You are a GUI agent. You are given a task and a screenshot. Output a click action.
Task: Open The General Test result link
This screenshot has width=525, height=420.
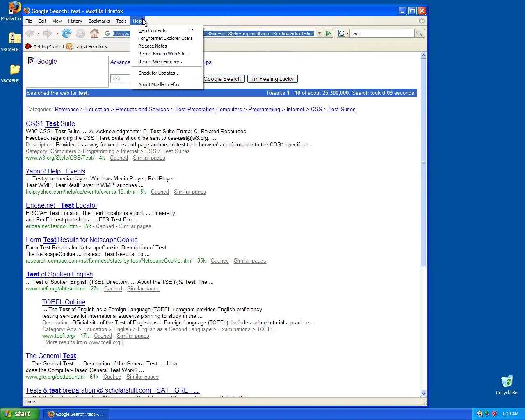tap(51, 356)
